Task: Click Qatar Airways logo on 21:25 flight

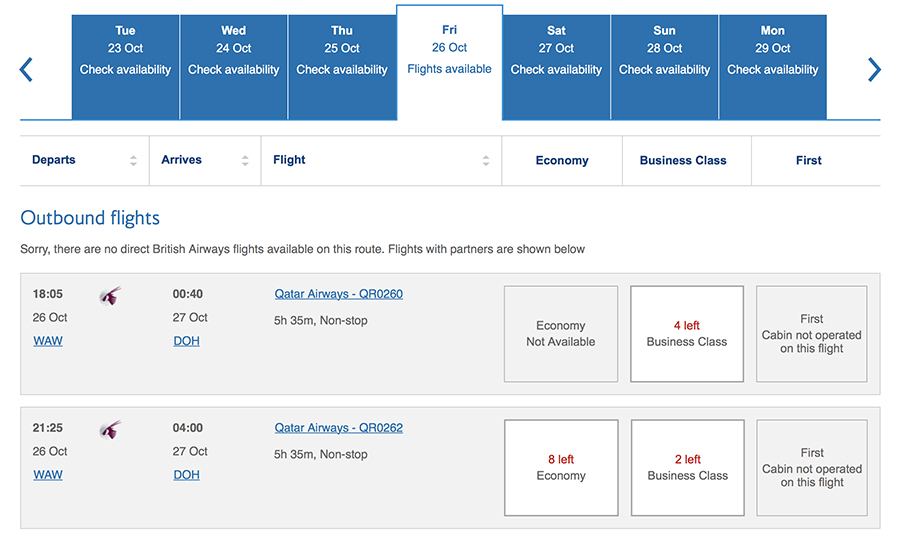Action: [110, 430]
